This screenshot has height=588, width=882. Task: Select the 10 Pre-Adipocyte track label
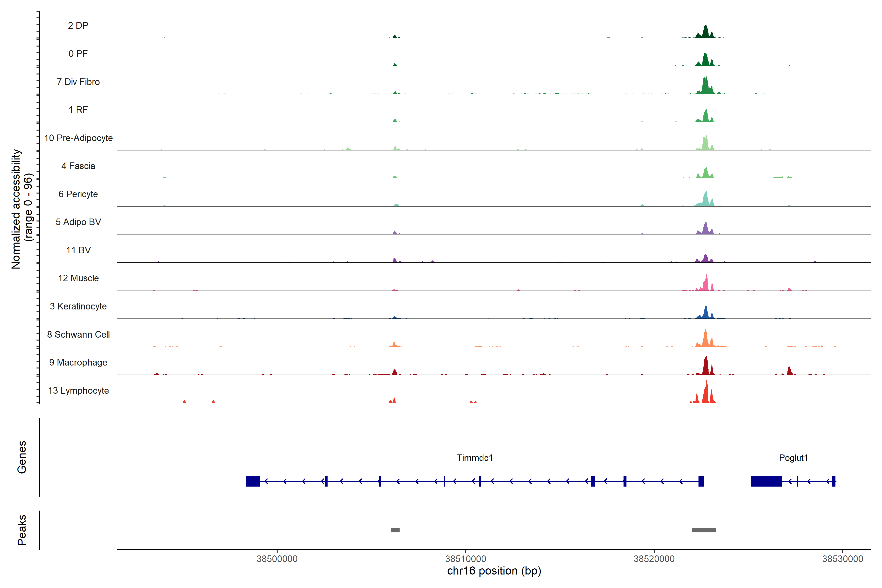(x=78, y=138)
